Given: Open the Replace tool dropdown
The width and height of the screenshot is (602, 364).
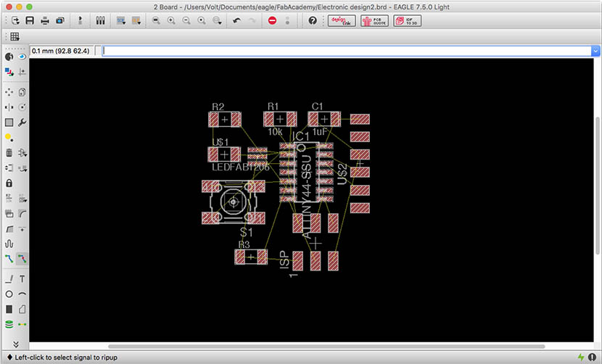Looking at the screenshot, I should pos(22,168).
